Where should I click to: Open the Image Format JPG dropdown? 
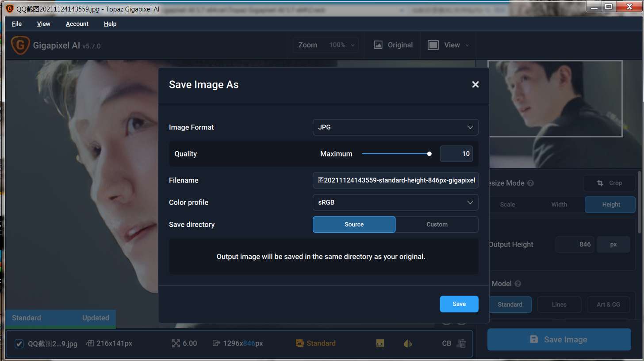click(395, 127)
